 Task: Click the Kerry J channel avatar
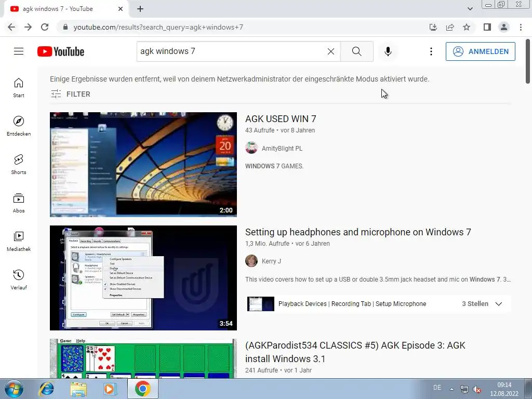coord(251,261)
